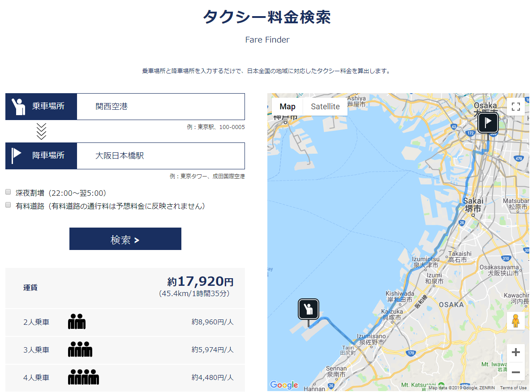Click the destination flag marker on map

point(488,122)
